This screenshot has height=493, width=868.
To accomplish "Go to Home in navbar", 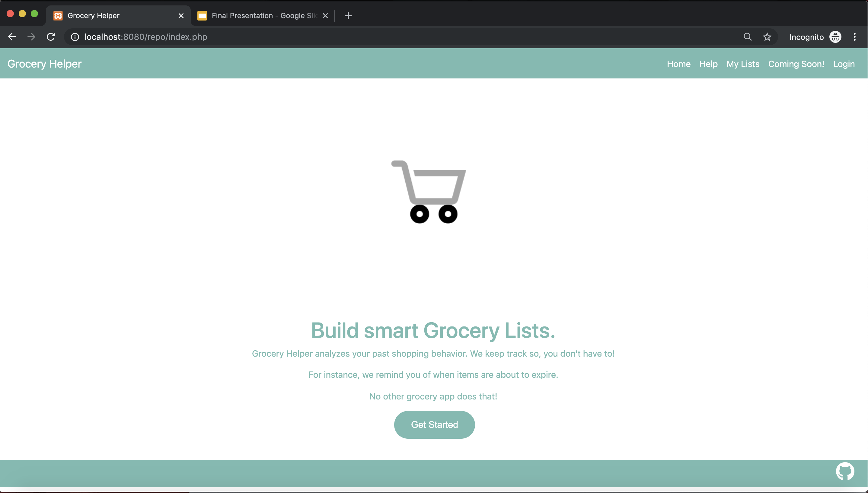I will (x=678, y=64).
